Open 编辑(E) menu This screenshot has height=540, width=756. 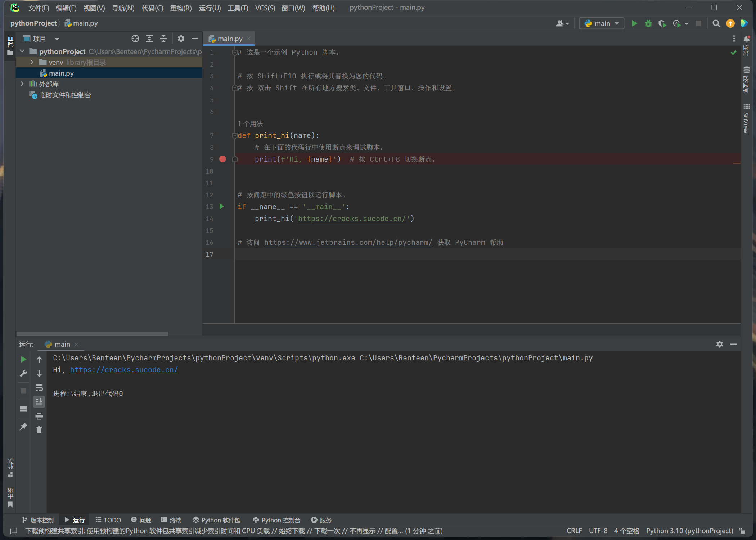tap(66, 8)
